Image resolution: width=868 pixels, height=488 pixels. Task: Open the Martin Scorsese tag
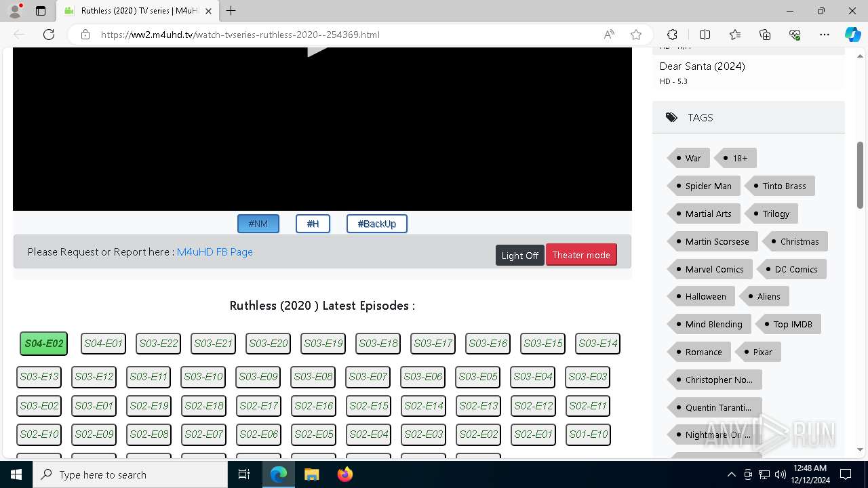click(712, 241)
